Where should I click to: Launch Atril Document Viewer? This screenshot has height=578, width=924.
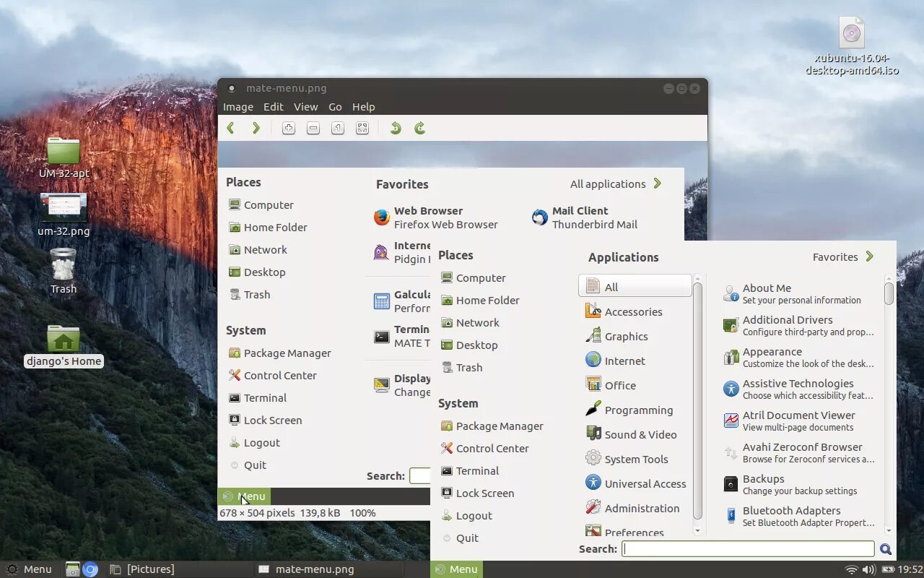pyautogui.click(x=798, y=420)
